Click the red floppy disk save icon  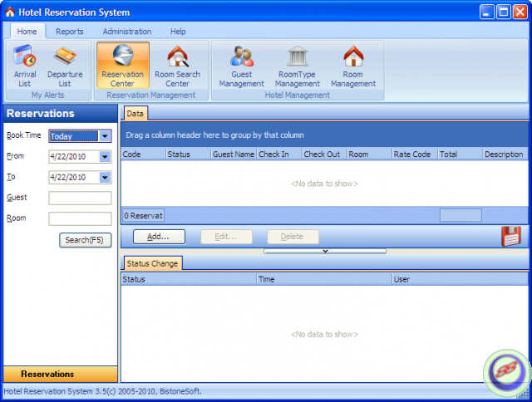511,236
